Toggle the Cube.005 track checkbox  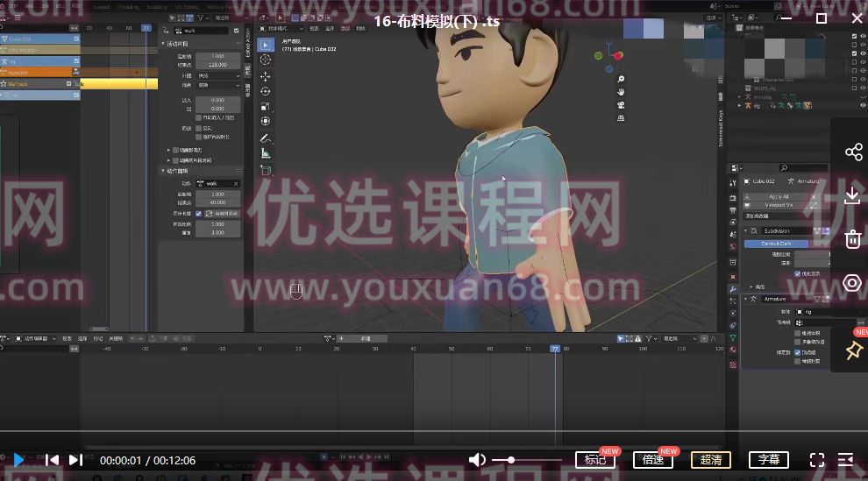[76, 39]
